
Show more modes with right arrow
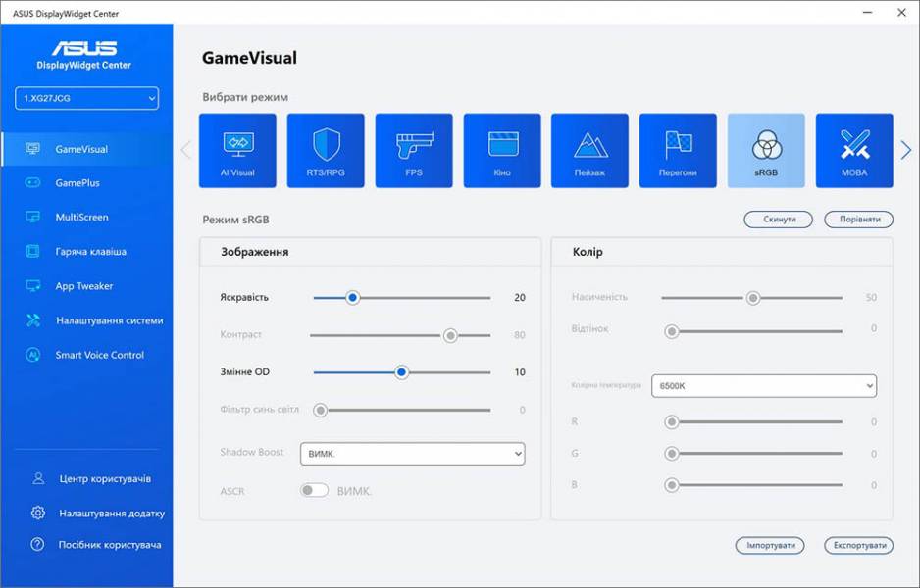906,150
